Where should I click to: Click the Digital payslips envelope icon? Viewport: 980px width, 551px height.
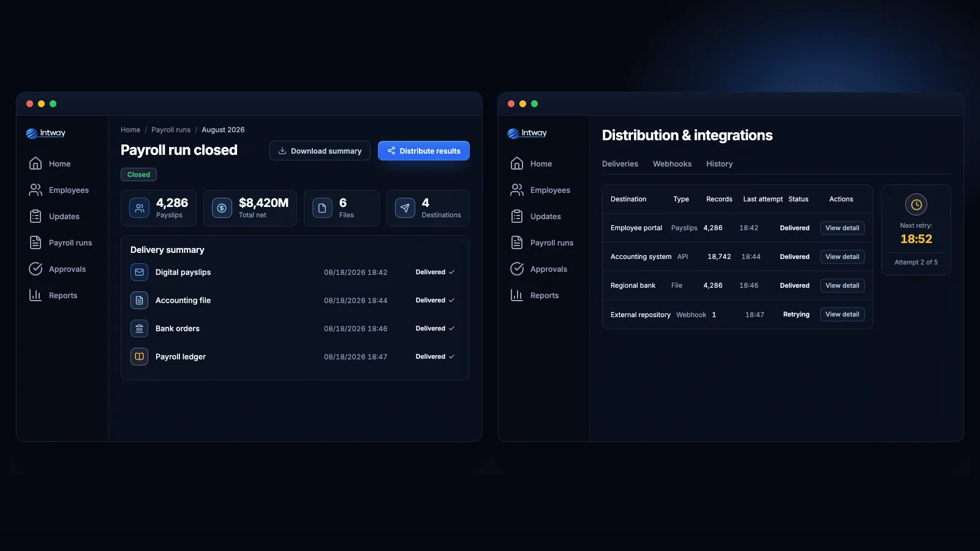tap(140, 272)
